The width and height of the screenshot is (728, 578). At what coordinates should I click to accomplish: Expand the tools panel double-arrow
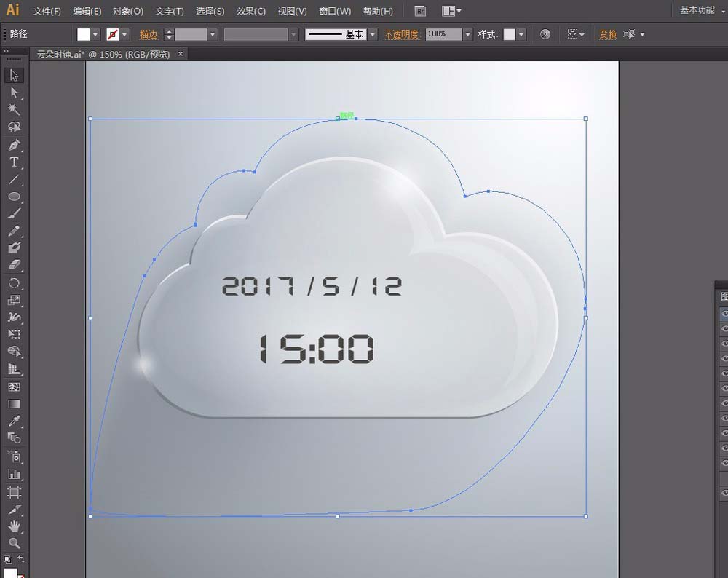pos(6,51)
